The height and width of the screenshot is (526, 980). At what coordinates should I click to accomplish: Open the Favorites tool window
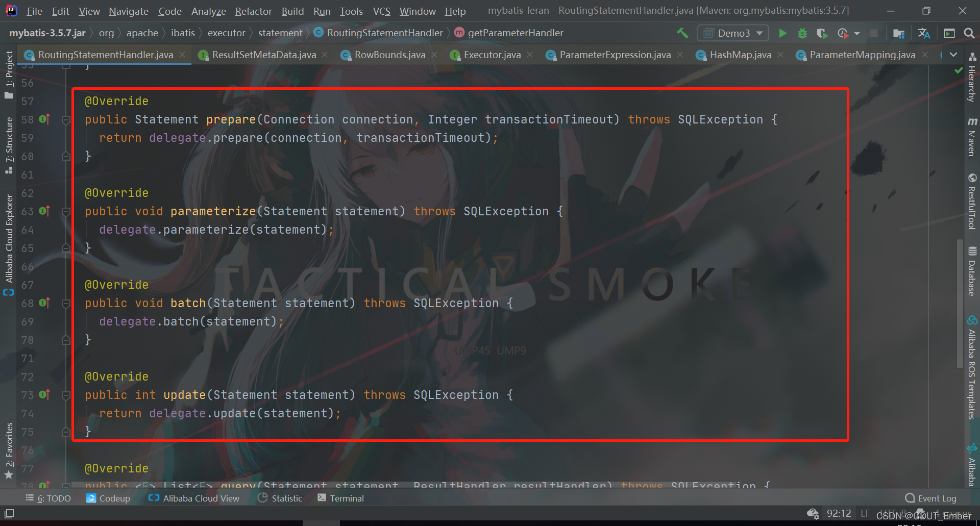click(x=9, y=450)
